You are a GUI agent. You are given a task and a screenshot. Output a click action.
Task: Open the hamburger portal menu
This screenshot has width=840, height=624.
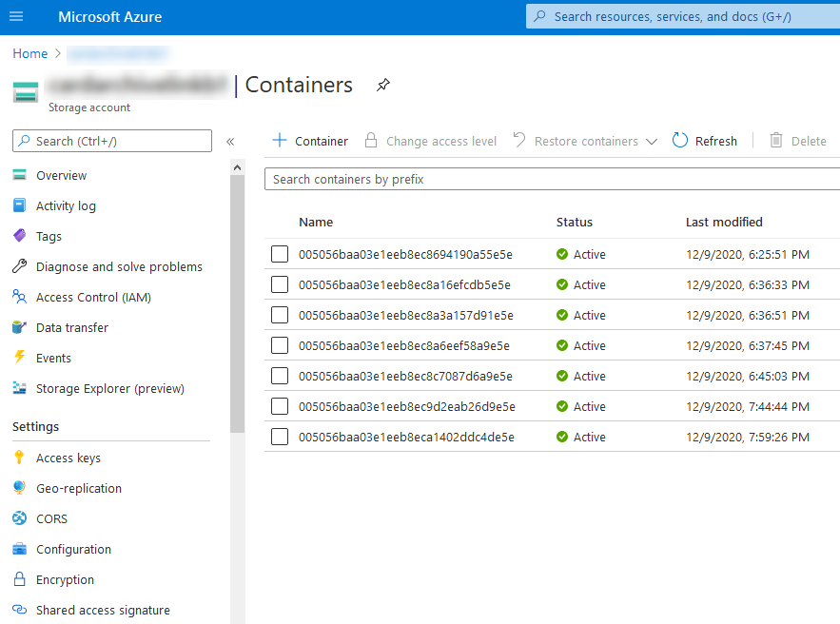(16, 16)
